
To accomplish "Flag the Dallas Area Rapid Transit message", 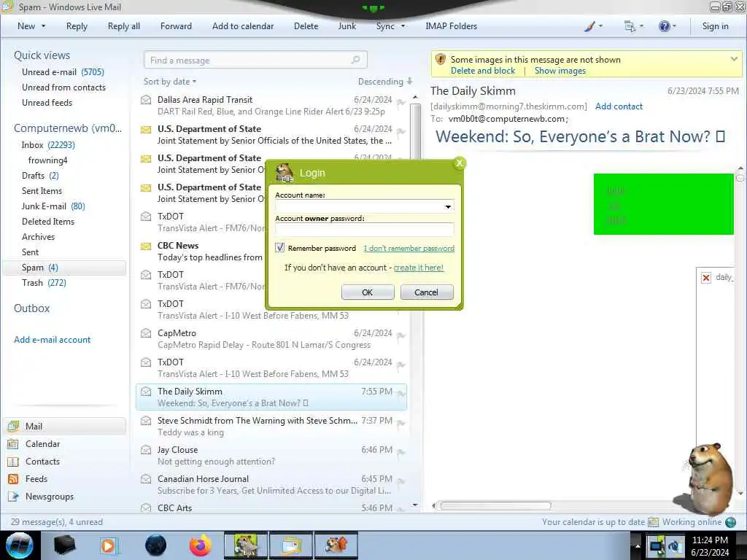I will [x=400, y=102].
